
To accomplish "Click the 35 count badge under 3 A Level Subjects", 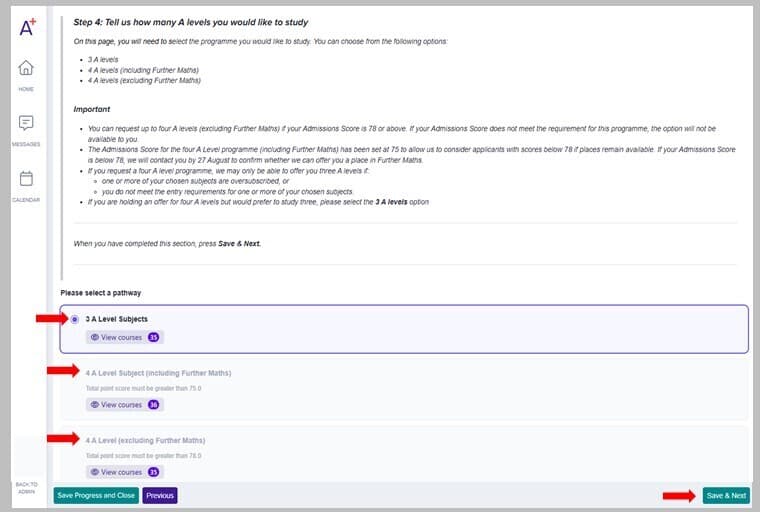I will click(154, 337).
